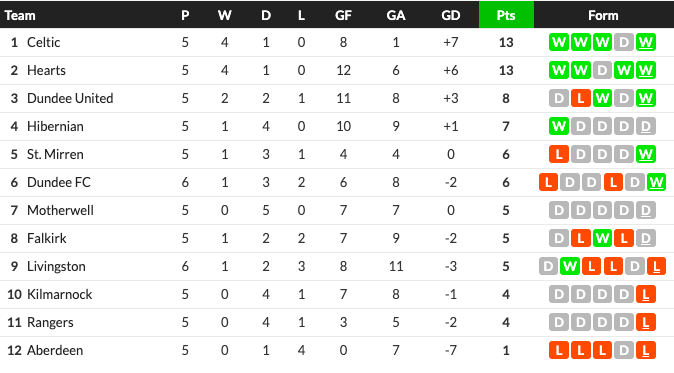Screen dimensions: 674x373
Task: Click the red L badge in Dundee United's form
Action: click(x=581, y=98)
